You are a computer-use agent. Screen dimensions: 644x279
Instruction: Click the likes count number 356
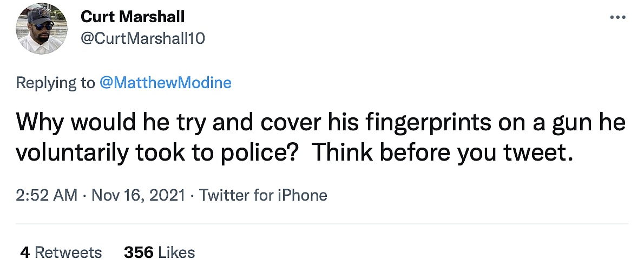tap(139, 252)
